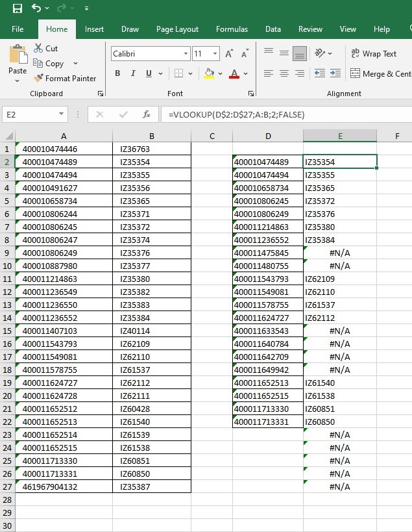Click the Select All corner triangle

[8, 136]
